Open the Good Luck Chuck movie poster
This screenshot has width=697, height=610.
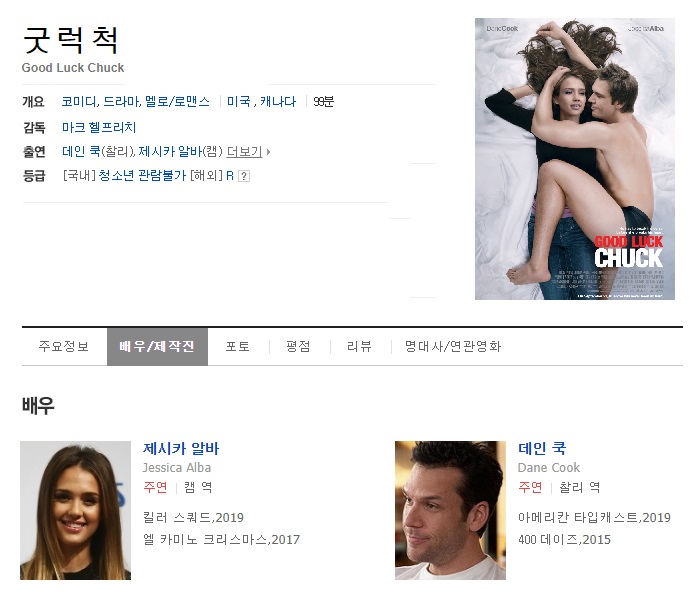tap(574, 158)
